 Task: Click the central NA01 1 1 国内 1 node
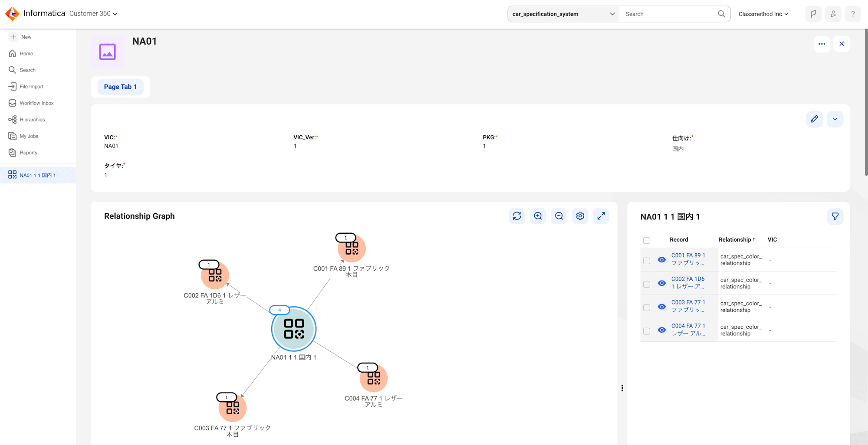coord(294,329)
